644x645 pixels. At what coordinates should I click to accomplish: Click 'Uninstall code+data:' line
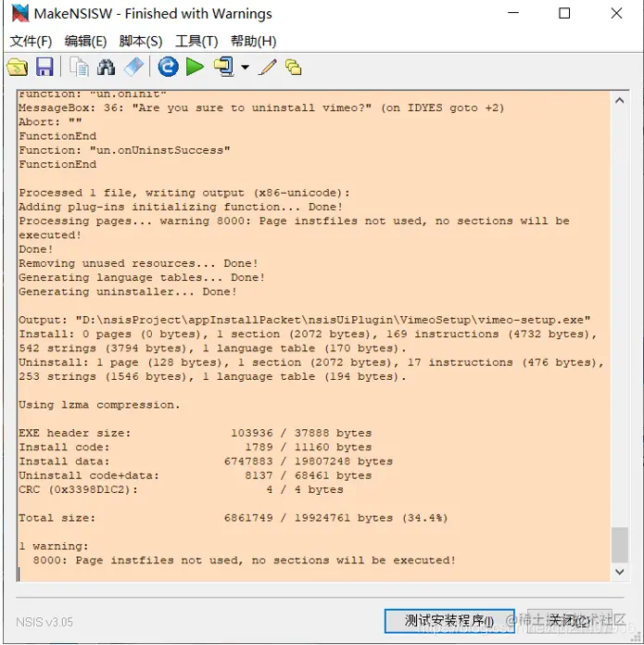[x=195, y=475]
